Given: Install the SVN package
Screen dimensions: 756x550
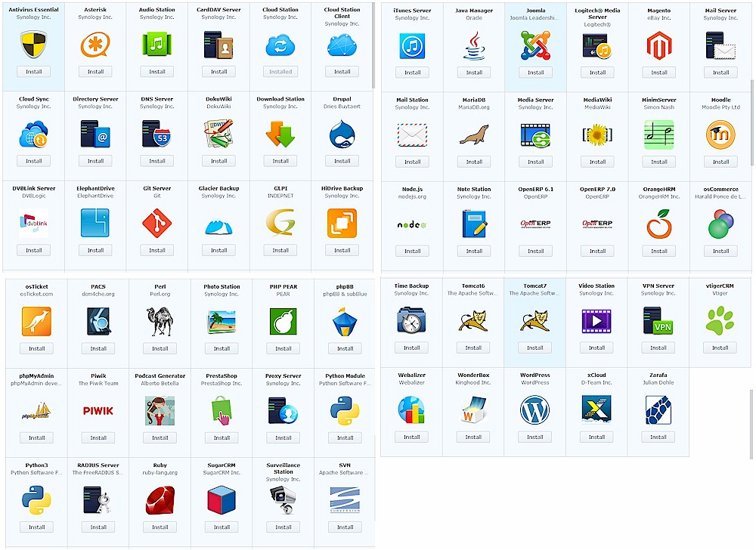Looking at the screenshot, I should pos(345,527).
